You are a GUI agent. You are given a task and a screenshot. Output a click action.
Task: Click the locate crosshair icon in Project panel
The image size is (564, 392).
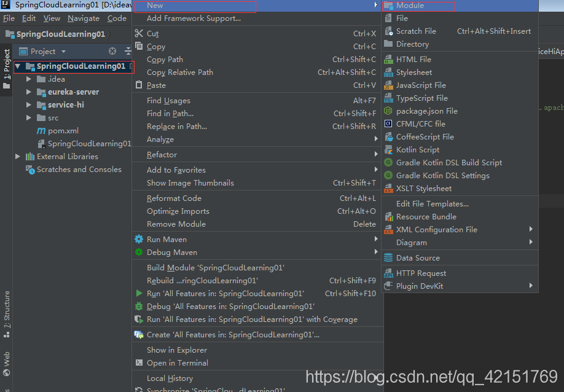point(112,51)
